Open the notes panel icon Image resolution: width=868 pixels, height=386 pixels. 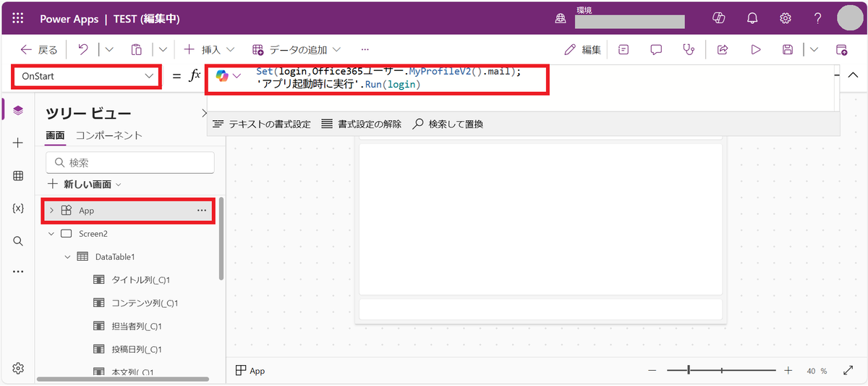point(624,50)
